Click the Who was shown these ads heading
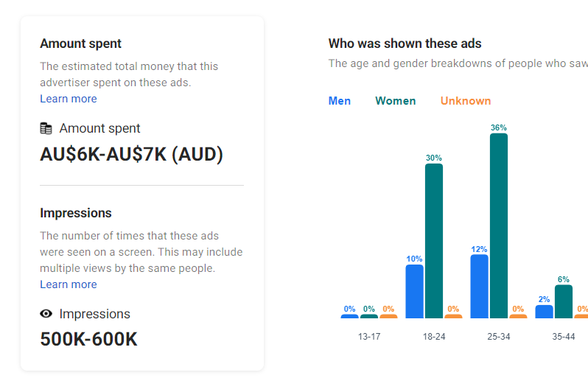588x392 pixels. point(405,43)
